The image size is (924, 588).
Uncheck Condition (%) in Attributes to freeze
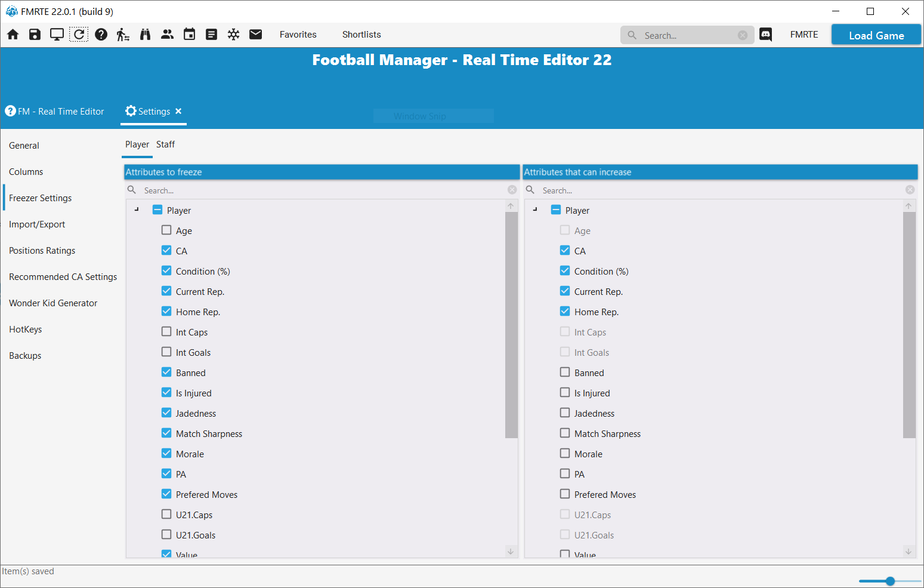pyautogui.click(x=166, y=270)
